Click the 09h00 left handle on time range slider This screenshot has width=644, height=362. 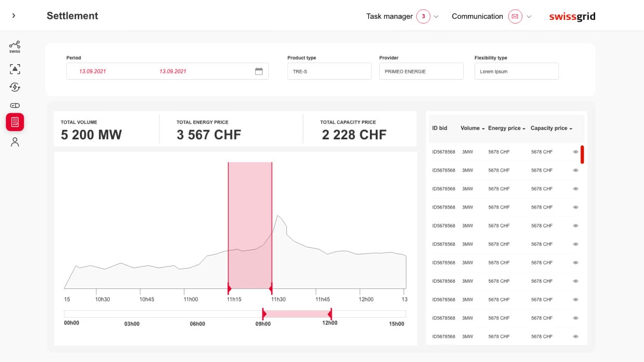(264, 314)
